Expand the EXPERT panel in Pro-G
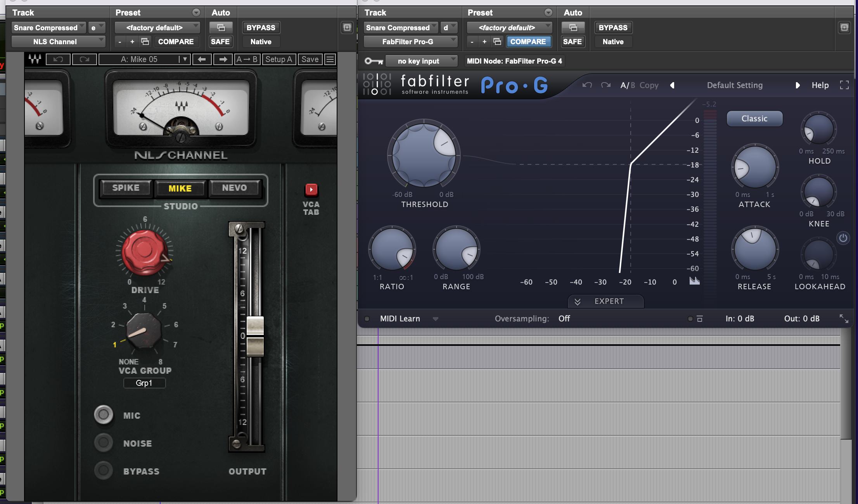 [605, 301]
